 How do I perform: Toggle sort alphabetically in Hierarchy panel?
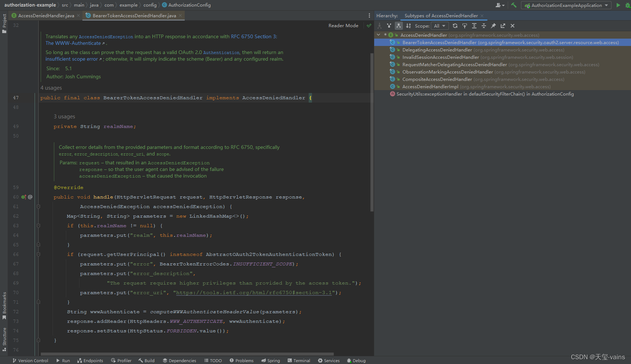408,26
